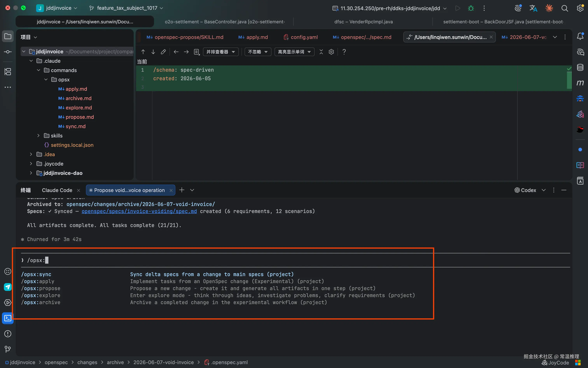
Task: Open the Problems tool window icon
Action: (x=8, y=334)
